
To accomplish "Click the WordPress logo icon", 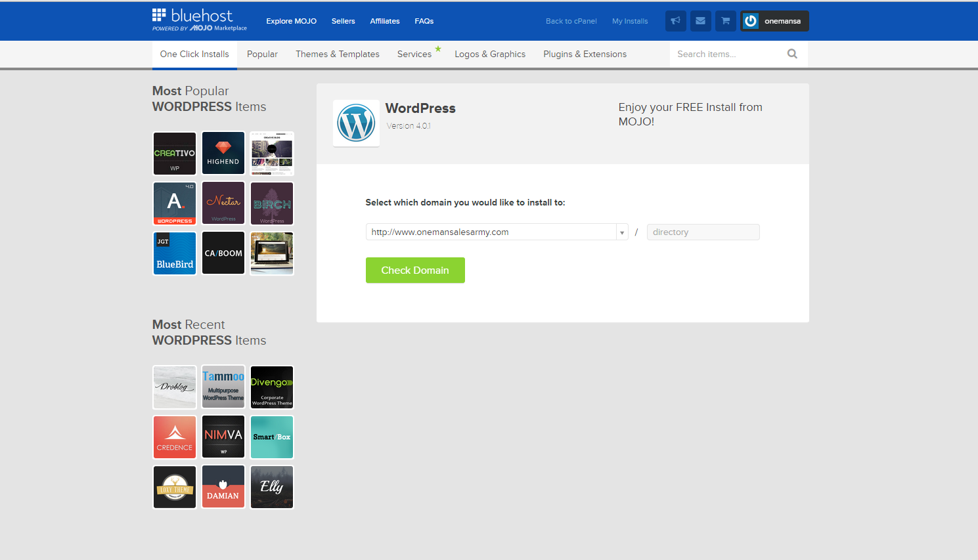I will (356, 123).
